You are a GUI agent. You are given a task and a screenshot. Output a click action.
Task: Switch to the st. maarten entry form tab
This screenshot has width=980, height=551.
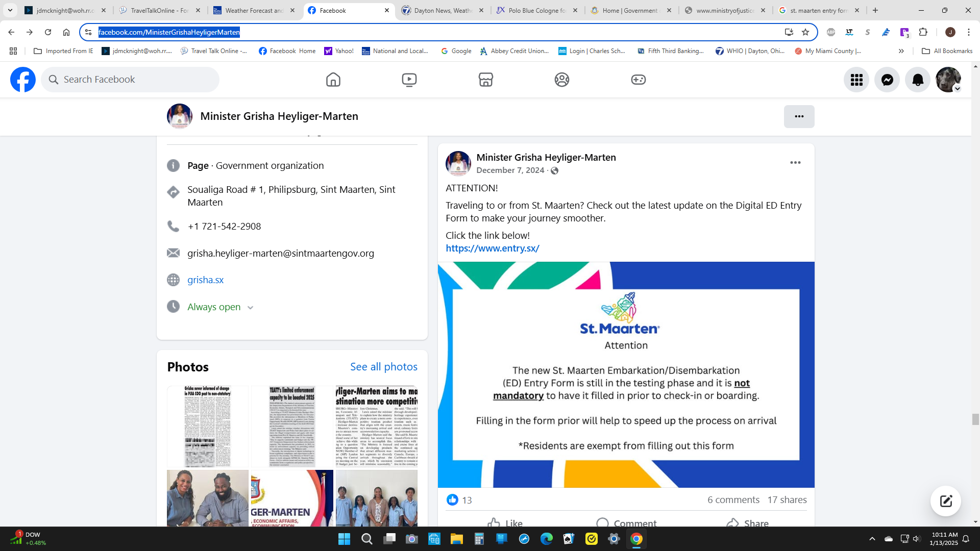(x=819, y=10)
